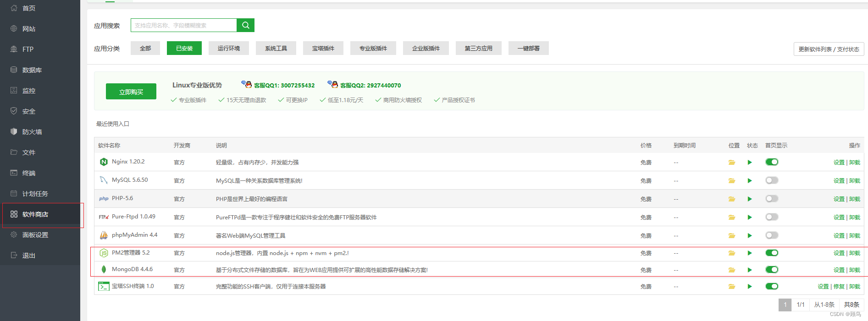
Task: Enable homepage display for phpMyAdmin
Action: [x=772, y=235]
